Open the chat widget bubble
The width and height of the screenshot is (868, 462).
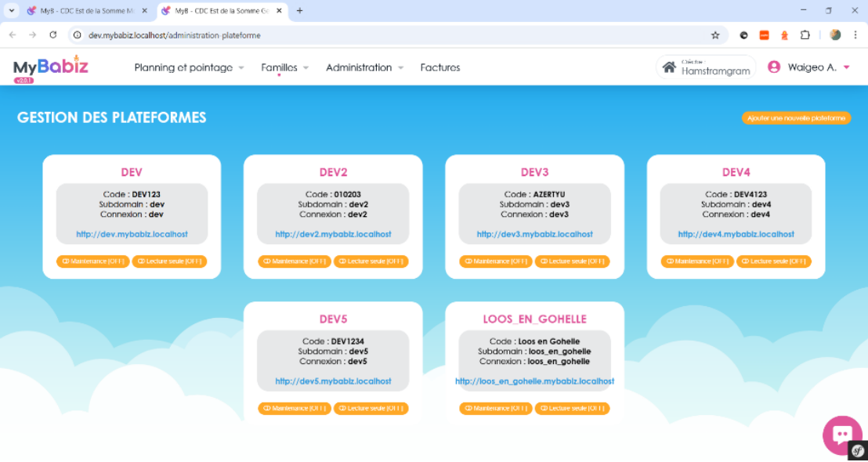(x=841, y=435)
